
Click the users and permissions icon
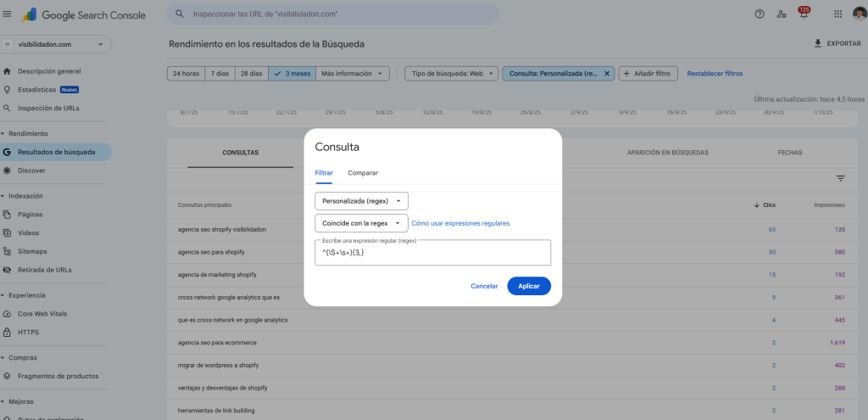coord(781,14)
